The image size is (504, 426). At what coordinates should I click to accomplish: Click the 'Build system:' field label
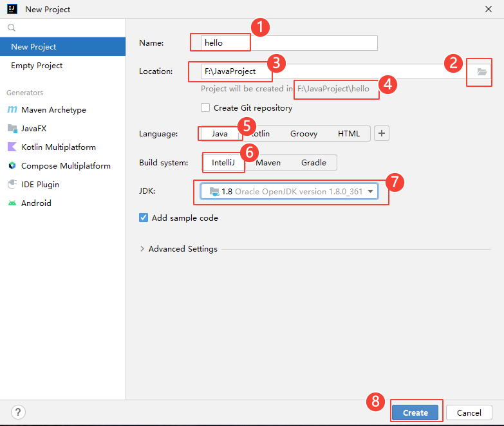tap(163, 163)
